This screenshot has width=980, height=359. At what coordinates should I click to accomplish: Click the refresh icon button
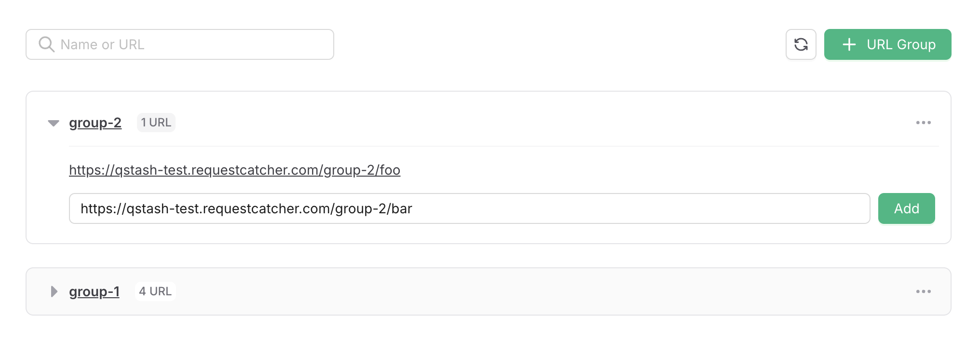pos(801,44)
